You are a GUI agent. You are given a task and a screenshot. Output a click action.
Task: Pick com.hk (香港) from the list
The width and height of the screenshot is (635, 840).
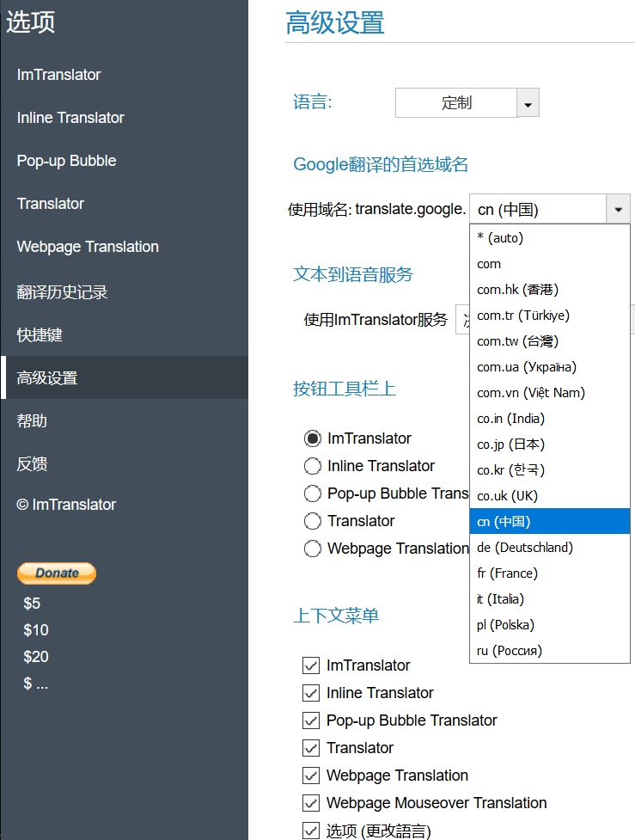coord(550,289)
